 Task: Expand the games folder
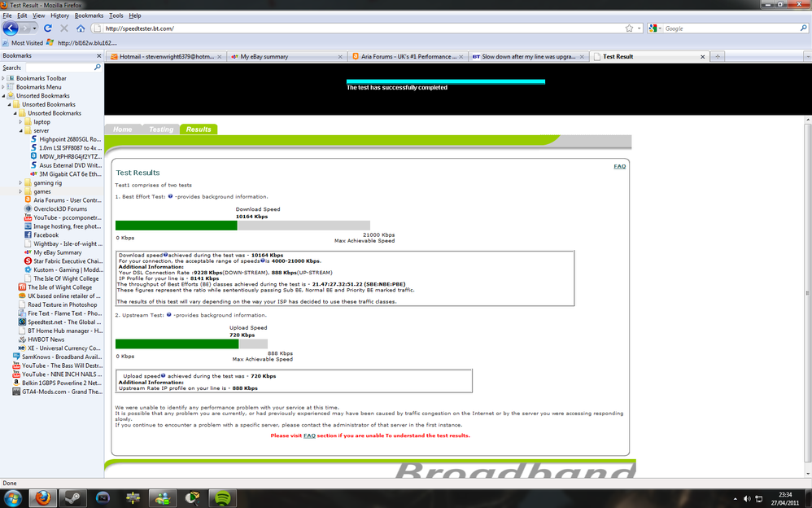pos(20,192)
